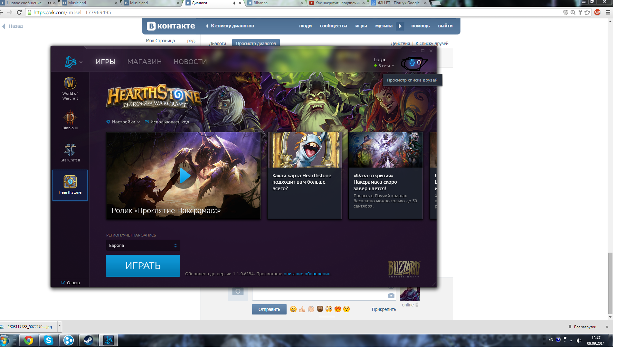The height and width of the screenshot is (348, 644).
Task: Switch to the МАГАЗИН tab
Action: [145, 62]
